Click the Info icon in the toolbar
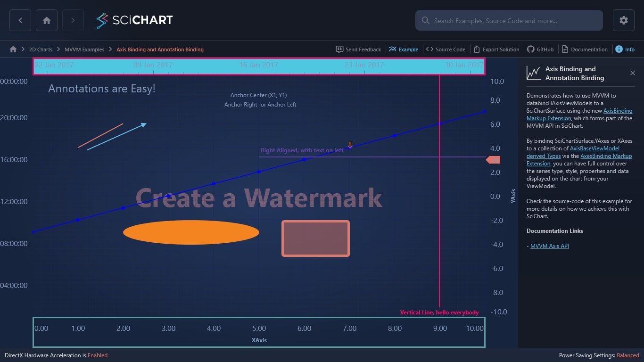The height and width of the screenshot is (362, 644). coord(625,49)
